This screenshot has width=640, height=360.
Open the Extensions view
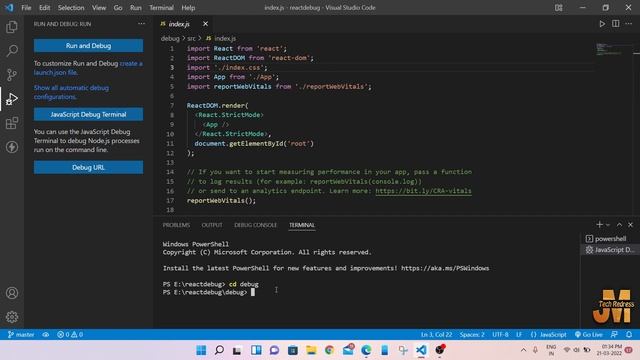point(12,123)
